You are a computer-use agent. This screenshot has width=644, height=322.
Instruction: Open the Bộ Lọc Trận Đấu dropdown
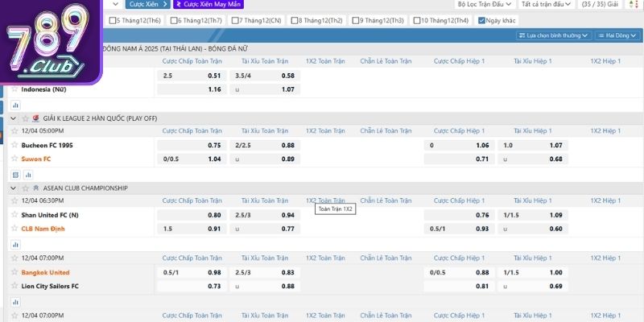tap(484, 4)
